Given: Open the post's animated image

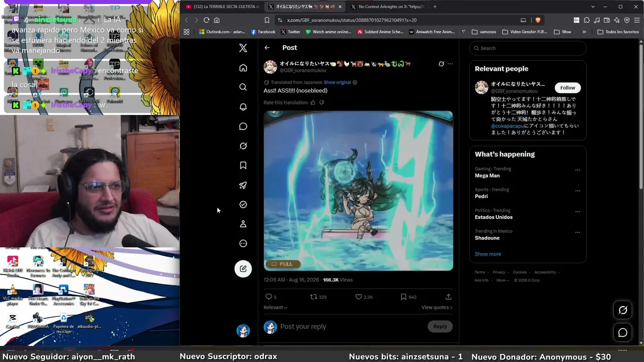Looking at the screenshot, I should [358, 191].
